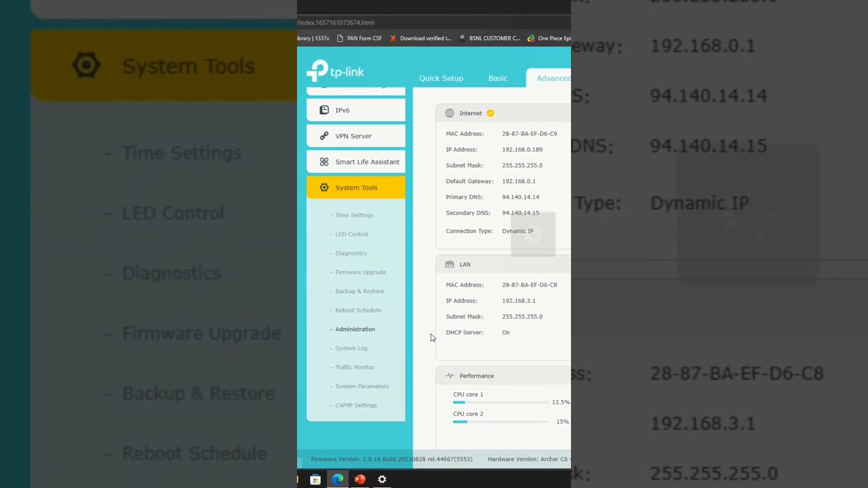Image resolution: width=868 pixels, height=488 pixels.
Task: Click Internet IP address 192.168.0.189
Action: 522,149
